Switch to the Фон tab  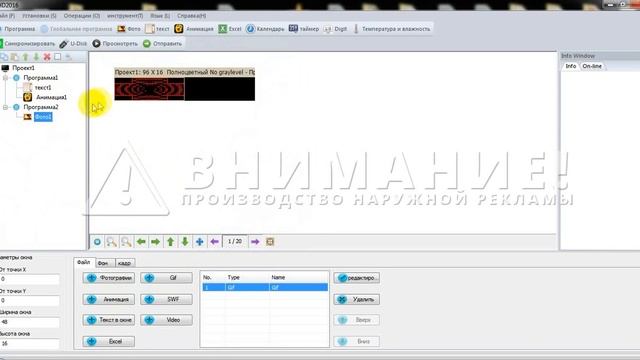click(103, 263)
